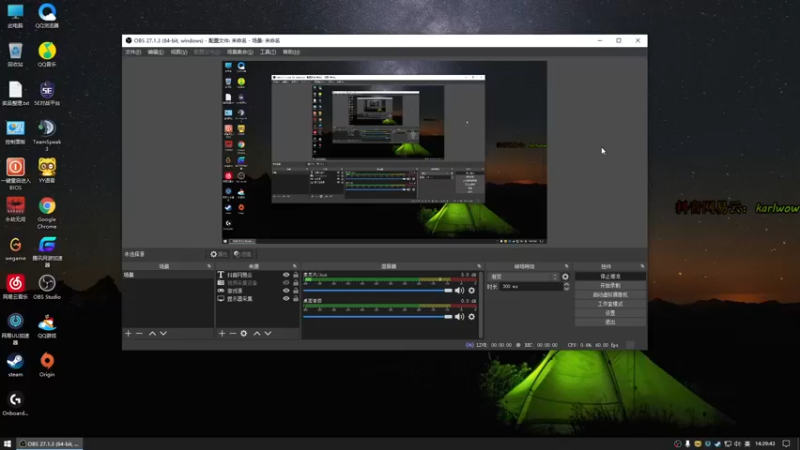Undock the Scenes panel via its header icon
This screenshot has height=450, width=800.
209,266
